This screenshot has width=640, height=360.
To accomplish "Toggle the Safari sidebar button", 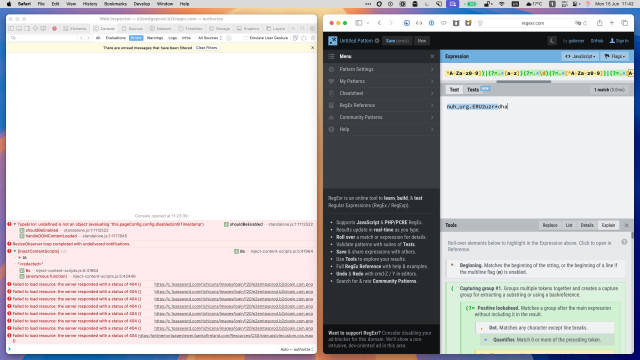I will [x=358, y=23].
